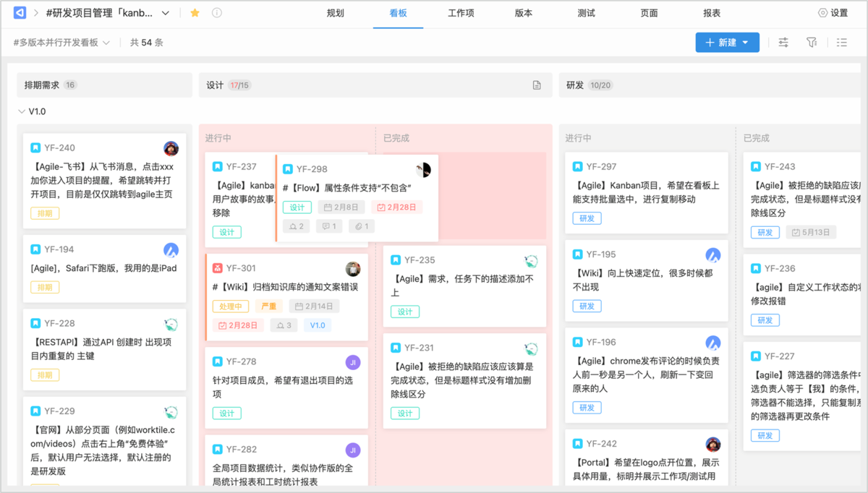Click the attachment count on YF-298 card
868x493 pixels.
coord(359,226)
